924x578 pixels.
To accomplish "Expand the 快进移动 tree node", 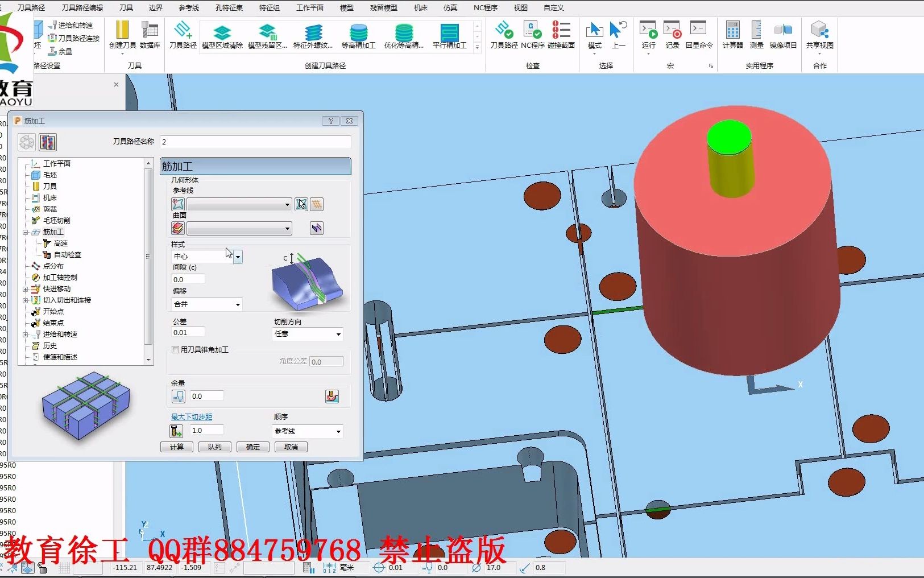I will pyautogui.click(x=25, y=289).
